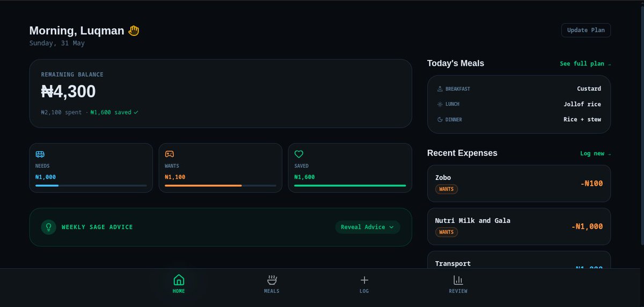Click the Meals bowl icon
Image resolution: width=644 pixels, height=307 pixels.
pyautogui.click(x=272, y=280)
